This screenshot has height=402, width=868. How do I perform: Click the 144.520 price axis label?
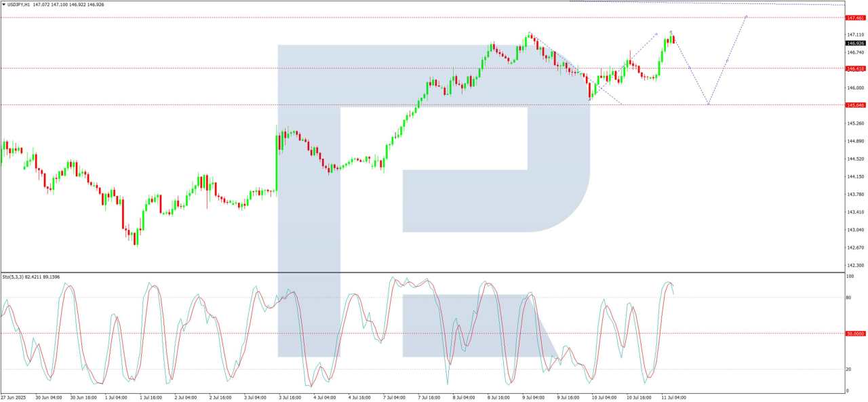pyautogui.click(x=855, y=159)
